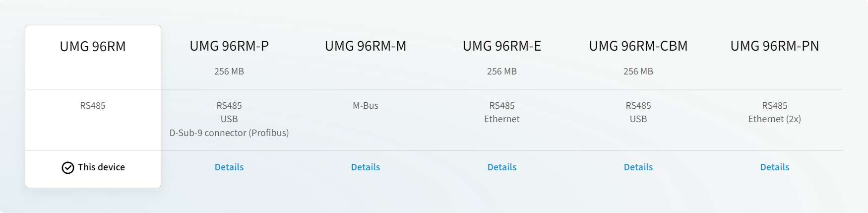Viewport: 868px width, 213px height.
Task: Click the Ethernet (2x) interface entry
Action: tap(775, 119)
